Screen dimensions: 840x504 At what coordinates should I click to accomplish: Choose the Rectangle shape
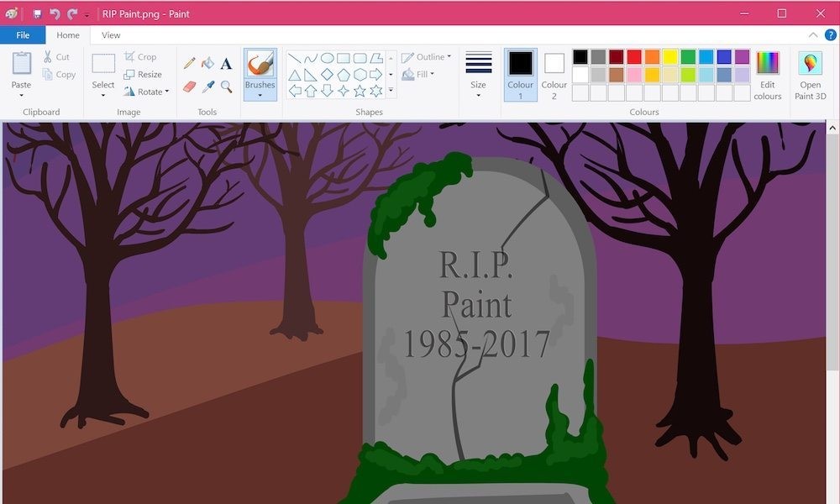tap(344, 59)
